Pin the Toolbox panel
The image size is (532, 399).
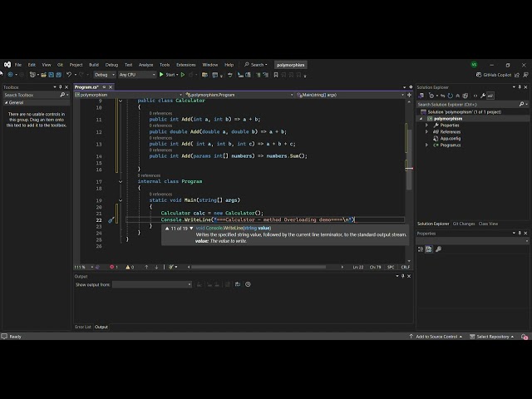click(x=61, y=87)
